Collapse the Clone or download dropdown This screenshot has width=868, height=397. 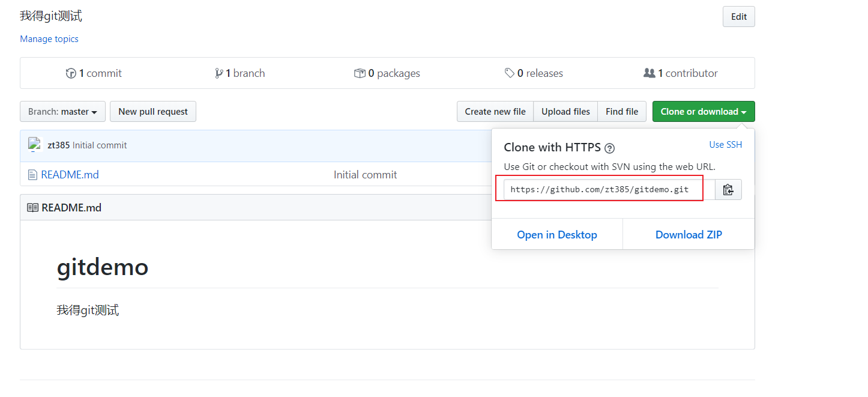pyautogui.click(x=704, y=112)
